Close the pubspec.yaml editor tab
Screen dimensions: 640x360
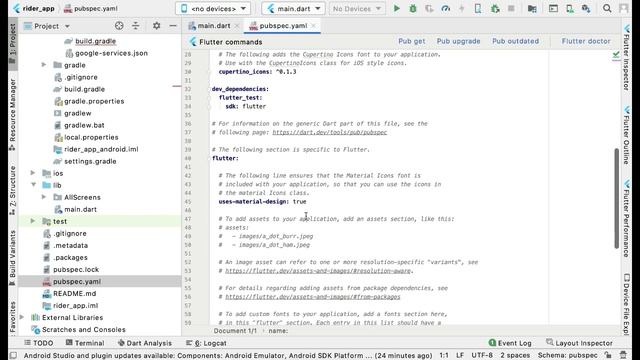[313, 26]
